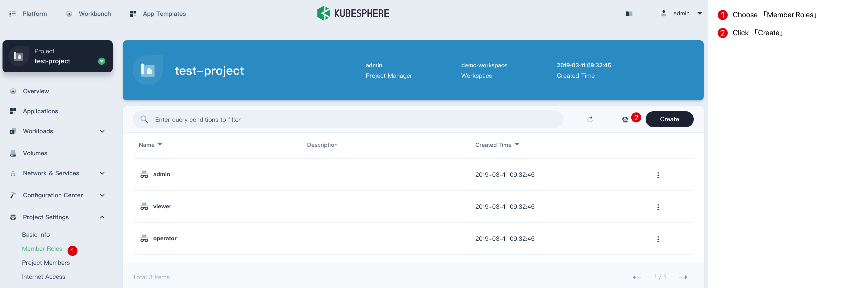Viewport: 868px width, 288px height.
Task: Click the project icon in sidebar card
Action: tap(19, 56)
